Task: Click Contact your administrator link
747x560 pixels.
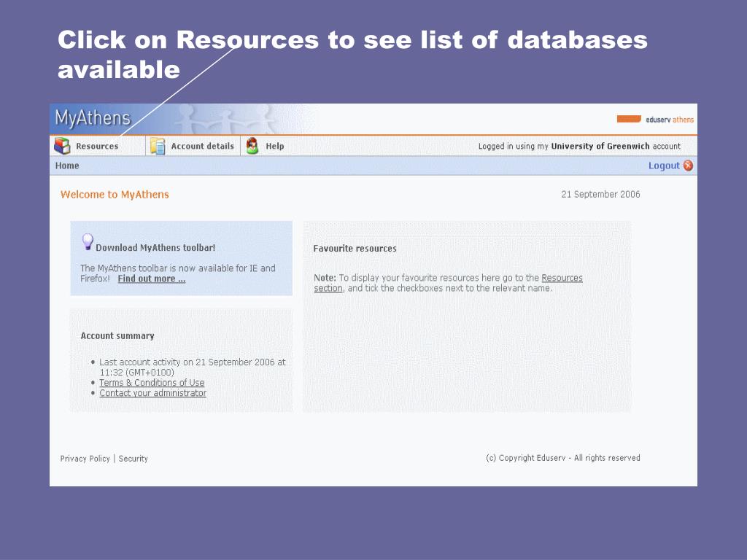Action: coord(153,393)
